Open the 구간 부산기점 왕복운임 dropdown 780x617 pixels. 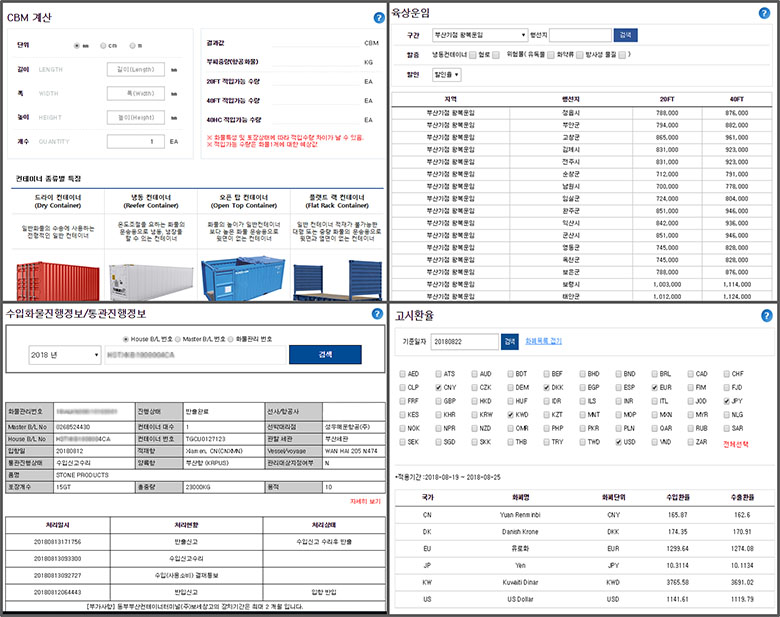480,35
